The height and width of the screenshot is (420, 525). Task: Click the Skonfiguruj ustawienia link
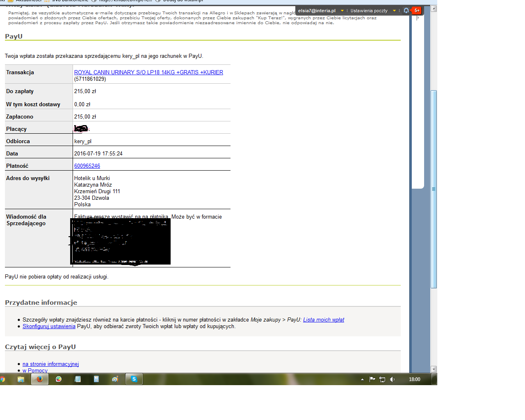coord(49,326)
